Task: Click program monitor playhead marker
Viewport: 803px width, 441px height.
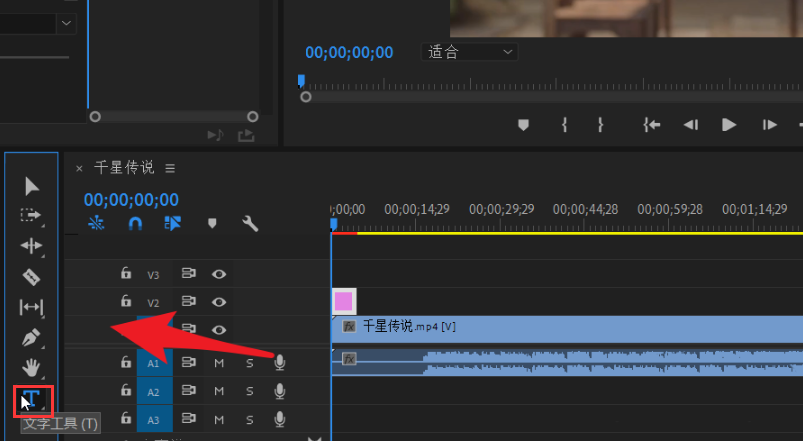Action: 301,80
